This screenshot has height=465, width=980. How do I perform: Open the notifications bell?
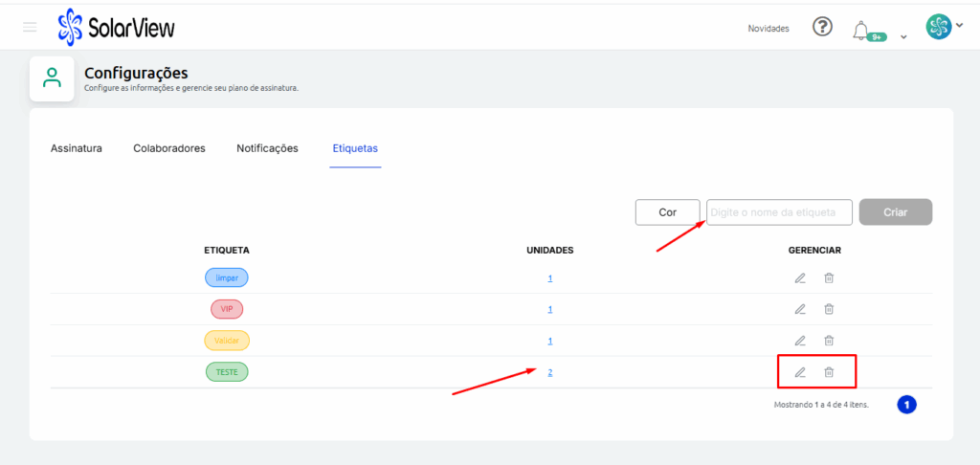[x=860, y=30]
